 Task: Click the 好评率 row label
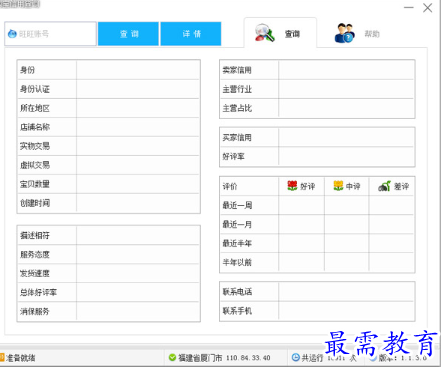[233, 156]
